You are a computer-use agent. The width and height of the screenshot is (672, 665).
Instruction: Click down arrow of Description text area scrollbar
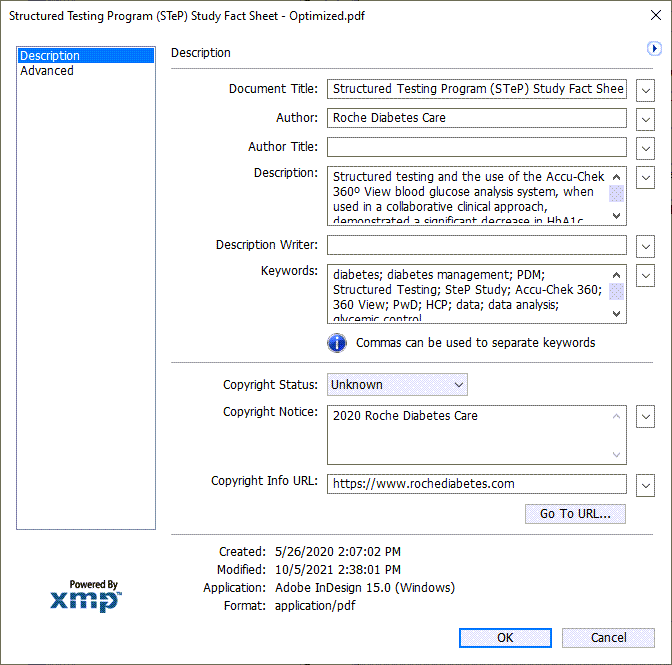616,216
